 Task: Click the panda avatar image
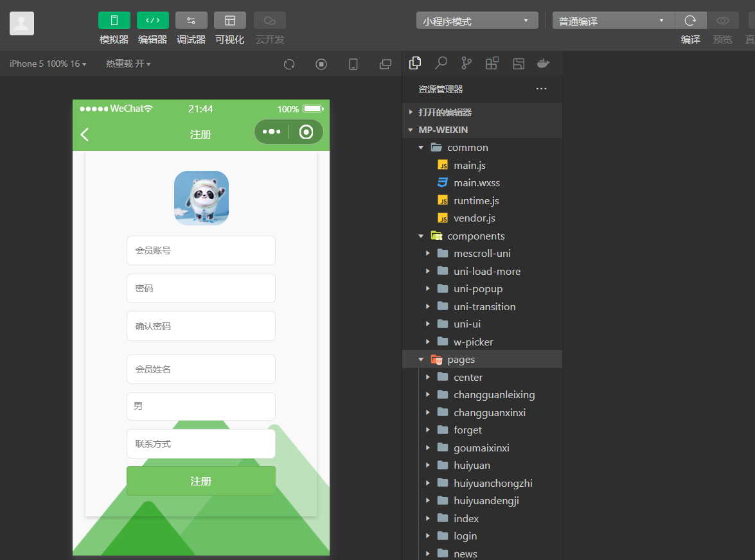pyautogui.click(x=201, y=198)
